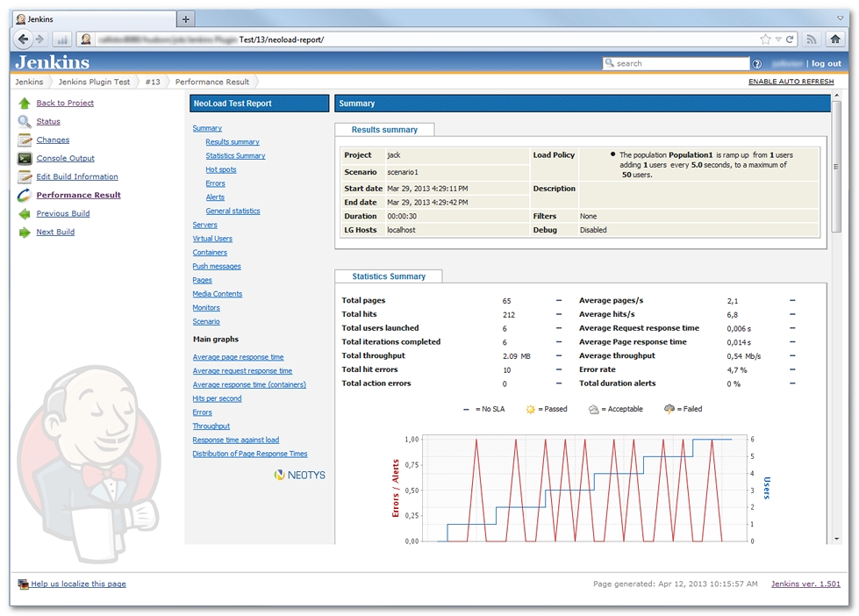Click the Edit Build Information icon
Image resolution: width=859 pixels, height=616 pixels.
click(x=25, y=176)
